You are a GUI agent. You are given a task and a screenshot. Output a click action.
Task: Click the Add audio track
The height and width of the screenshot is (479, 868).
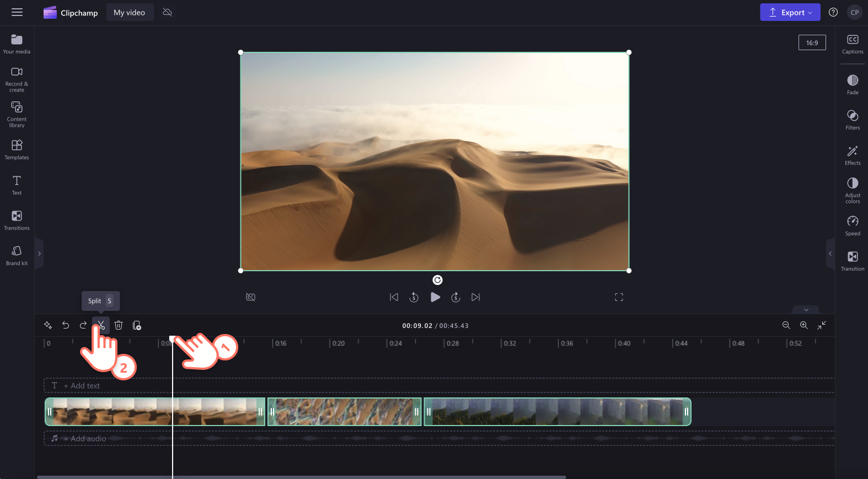pos(439,438)
